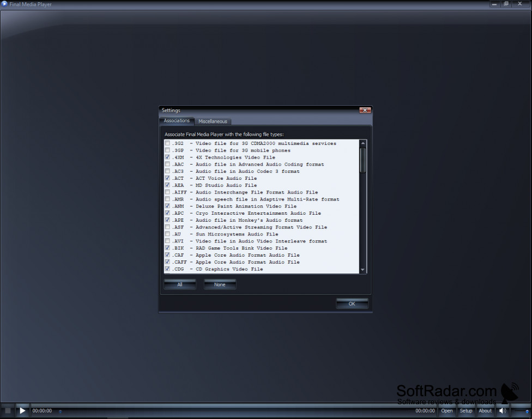The width and height of the screenshot is (532, 419).
Task: Mute audio via the speaker icon
Action: (502, 410)
